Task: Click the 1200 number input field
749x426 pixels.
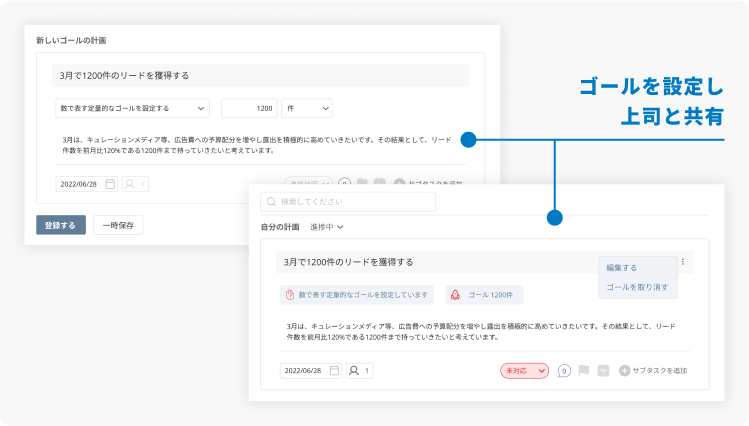Action: (x=249, y=108)
